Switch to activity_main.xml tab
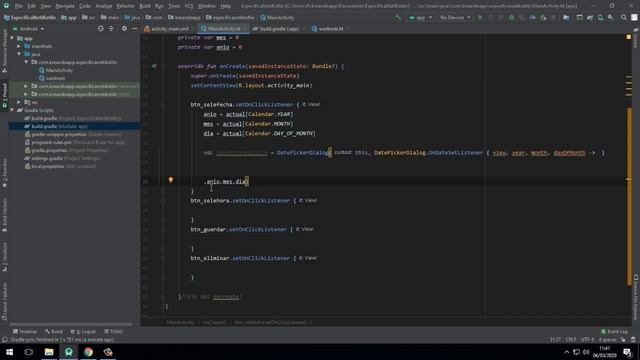The height and width of the screenshot is (360, 640). coord(168,29)
